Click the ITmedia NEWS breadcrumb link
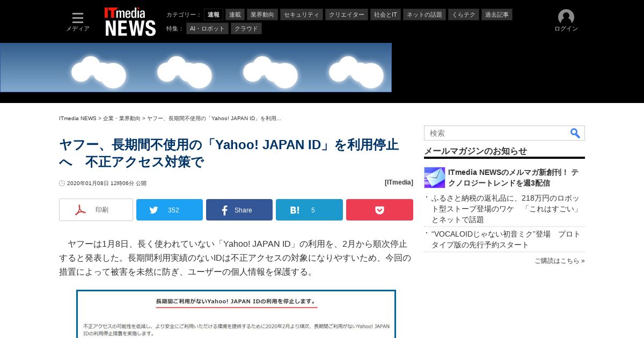Screen dimensions: 644x338 tap(78, 118)
